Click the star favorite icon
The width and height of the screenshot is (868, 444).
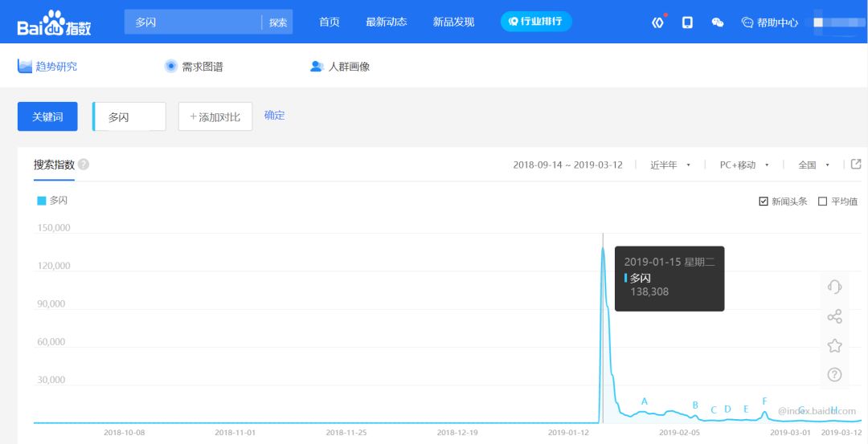(x=834, y=346)
